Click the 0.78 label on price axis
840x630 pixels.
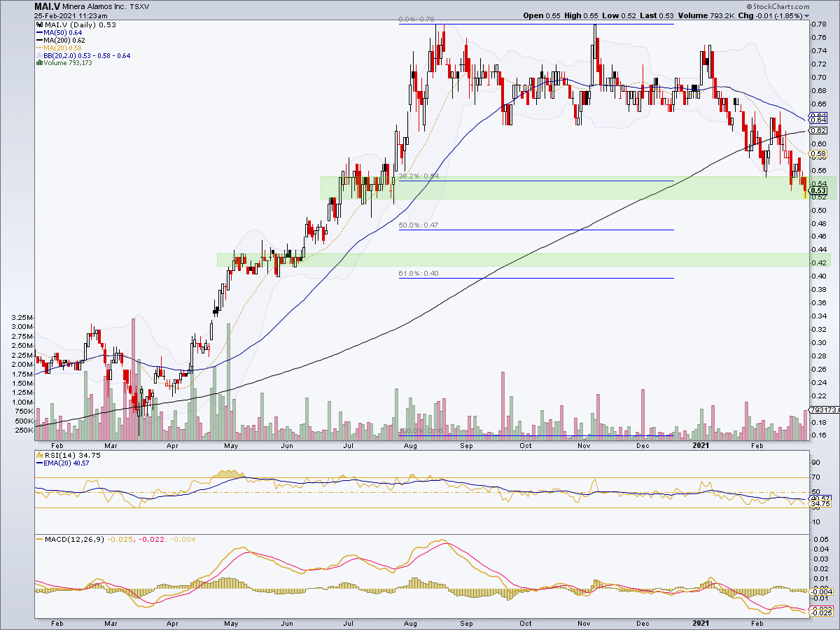coord(820,24)
